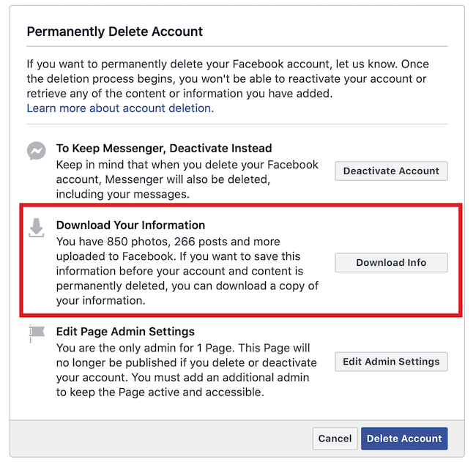Click the gray Messenger chat bubble icon
This screenshot has height=473, width=476.
click(x=37, y=151)
